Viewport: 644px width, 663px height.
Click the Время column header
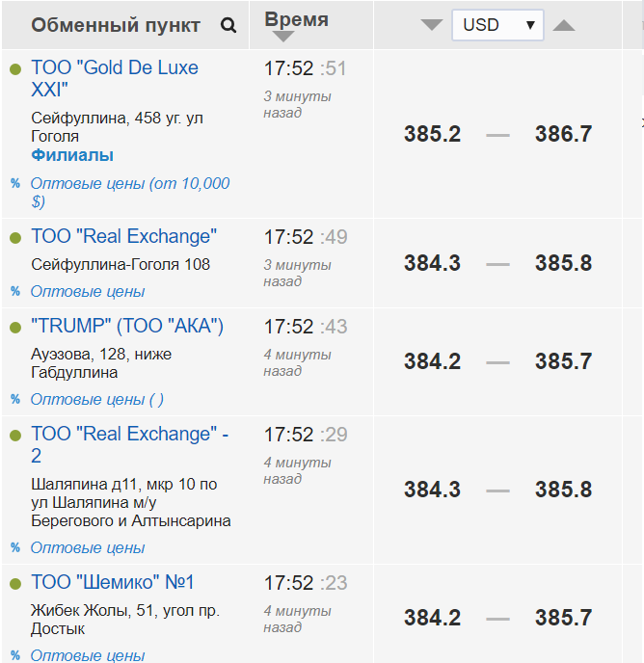tap(296, 19)
